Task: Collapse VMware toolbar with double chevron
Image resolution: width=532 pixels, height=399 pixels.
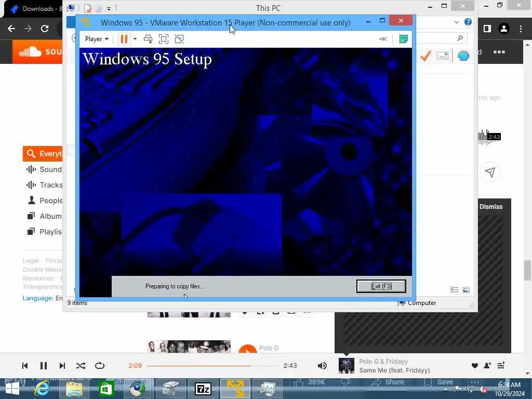Action: pos(383,39)
